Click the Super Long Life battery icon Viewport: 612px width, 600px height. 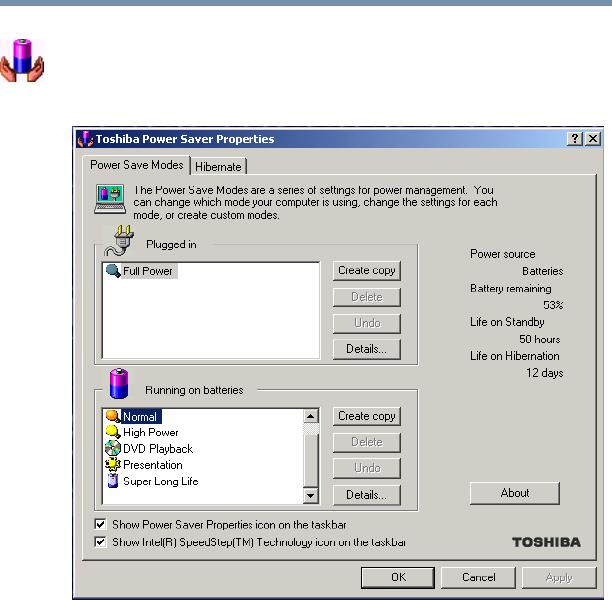point(113,481)
